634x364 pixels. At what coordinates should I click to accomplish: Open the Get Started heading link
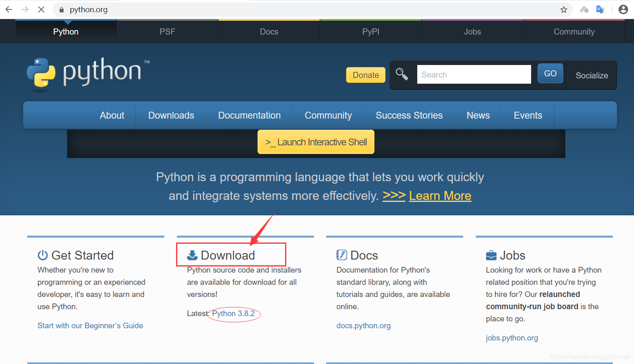tap(83, 255)
